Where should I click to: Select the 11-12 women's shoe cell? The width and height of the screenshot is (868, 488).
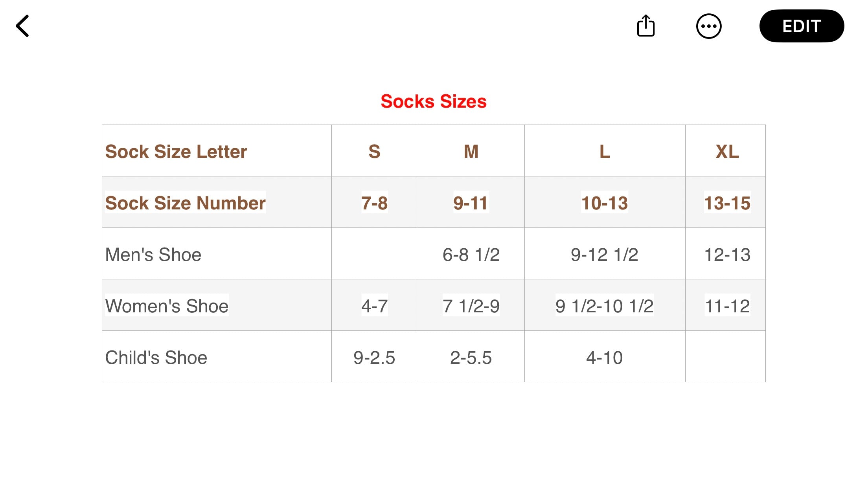click(x=726, y=306)
